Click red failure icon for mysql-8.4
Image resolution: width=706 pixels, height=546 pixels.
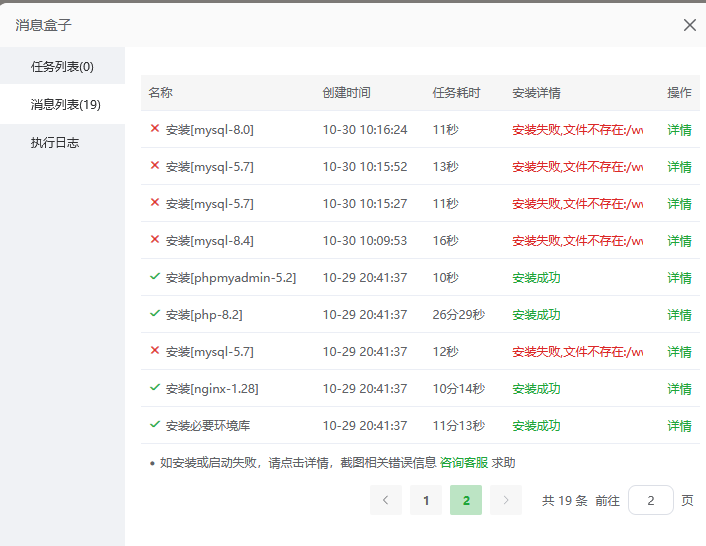[x=154, y=240]
